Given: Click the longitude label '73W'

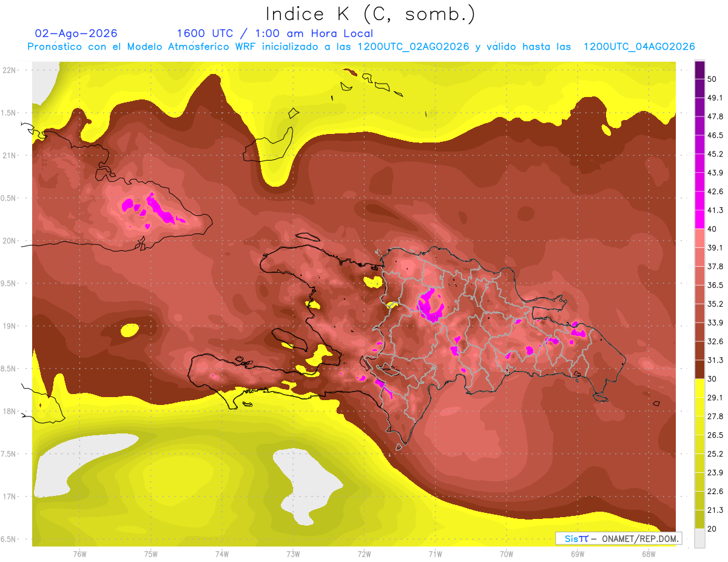Looking at the screenshot, I should 293,554.
